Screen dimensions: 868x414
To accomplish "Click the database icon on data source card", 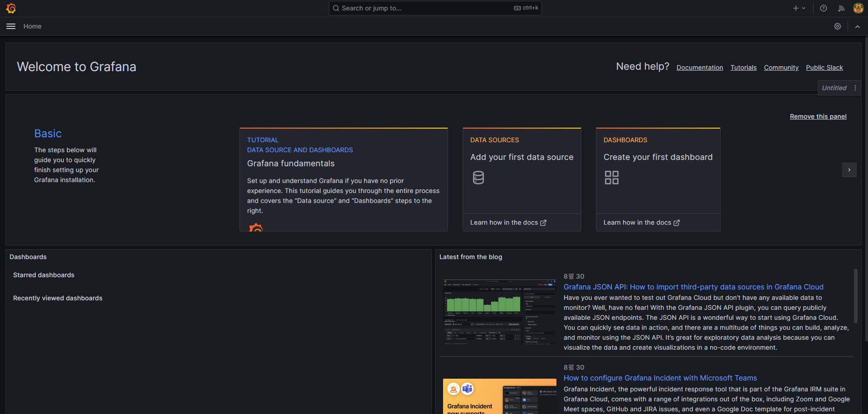I will 478,178.
